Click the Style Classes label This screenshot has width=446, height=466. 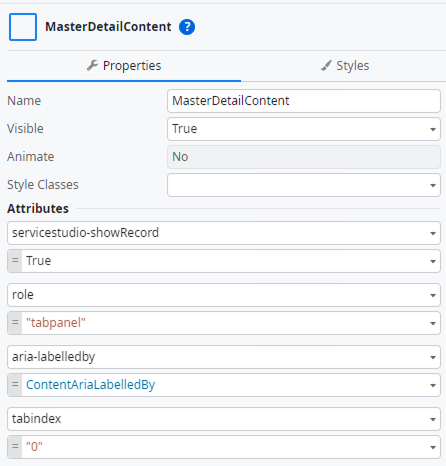[x=43, y=185]
